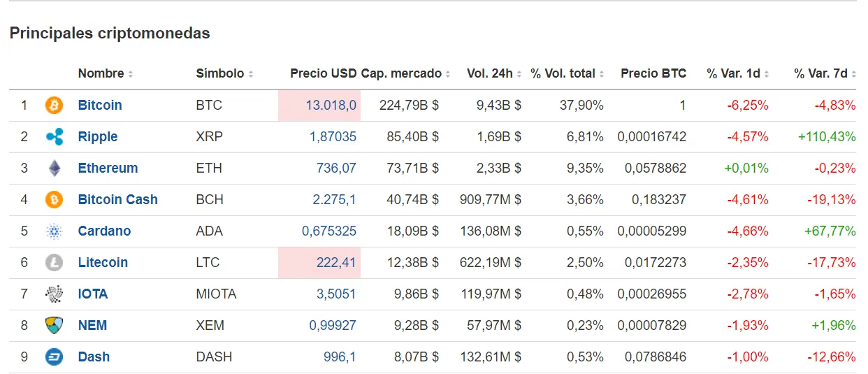Open the Ethereum link
868x374 pixels.
(x=108, y=168)
